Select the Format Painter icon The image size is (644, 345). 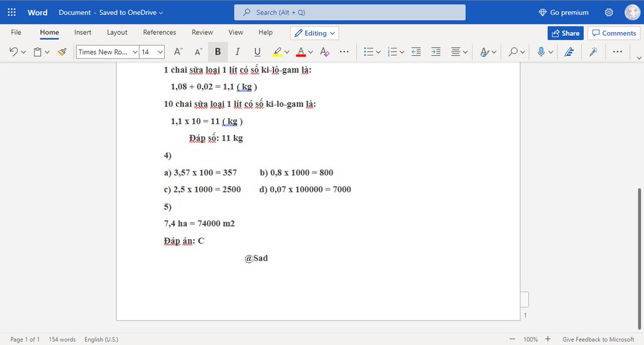click(x=62, y=52)
